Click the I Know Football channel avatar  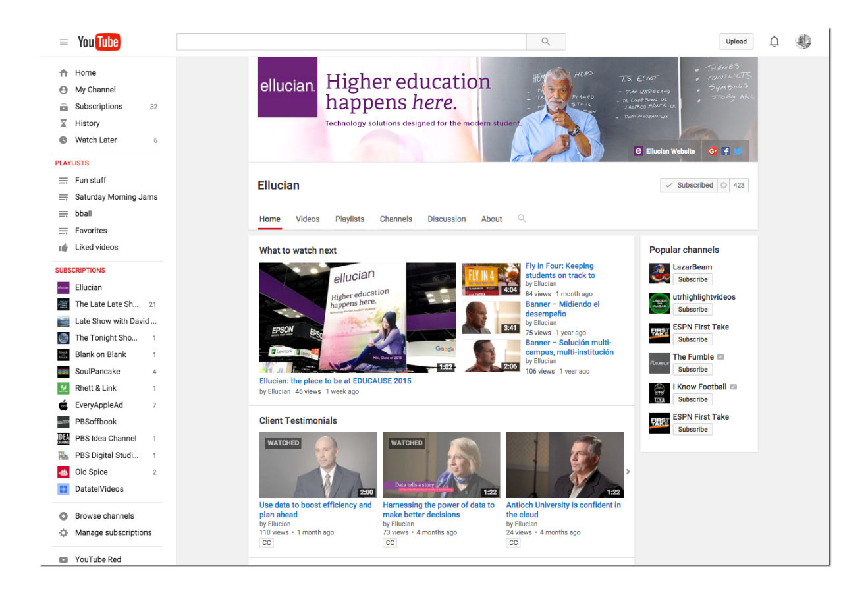(659, 393)
